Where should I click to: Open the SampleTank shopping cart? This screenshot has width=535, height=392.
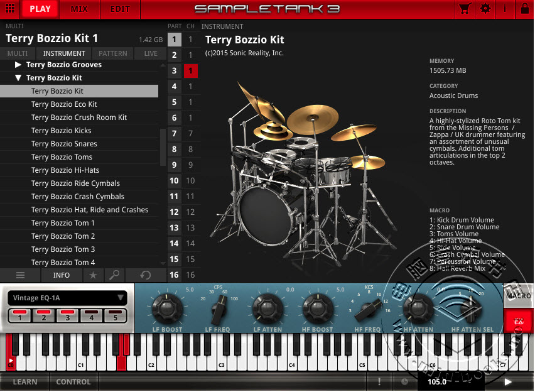[465, 9]
